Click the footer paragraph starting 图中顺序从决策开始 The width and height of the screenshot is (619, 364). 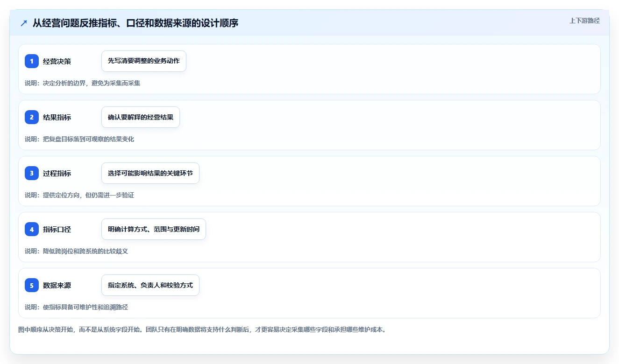[202, 329]
